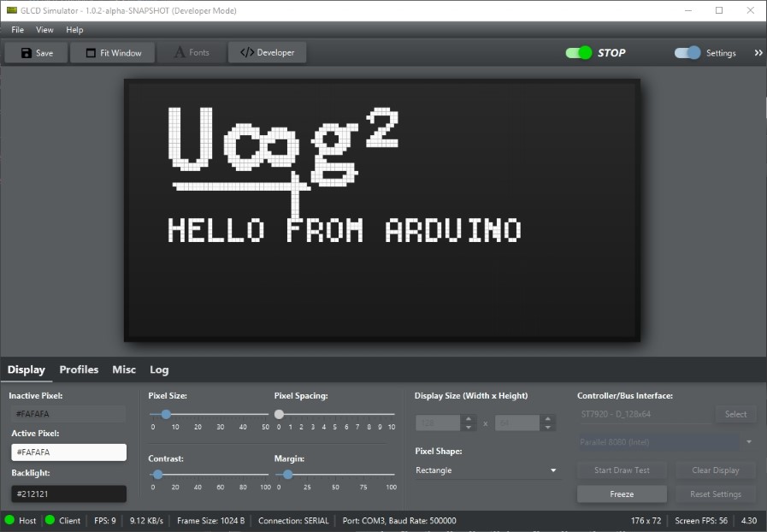Screen dimensions: 767x532
Task: Switch to the Misc tab
Action: [124, 369]
